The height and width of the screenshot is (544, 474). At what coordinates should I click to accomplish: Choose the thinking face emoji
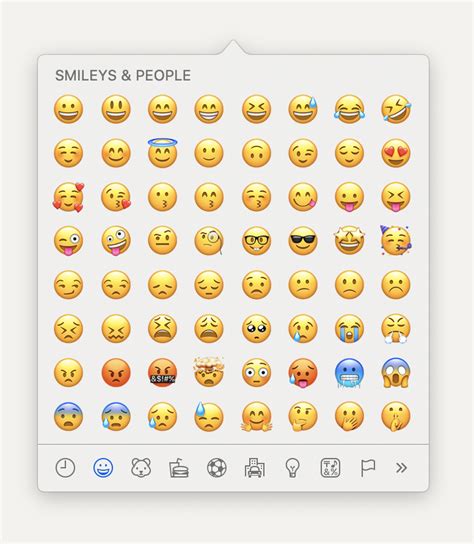[x=303, y=417]
